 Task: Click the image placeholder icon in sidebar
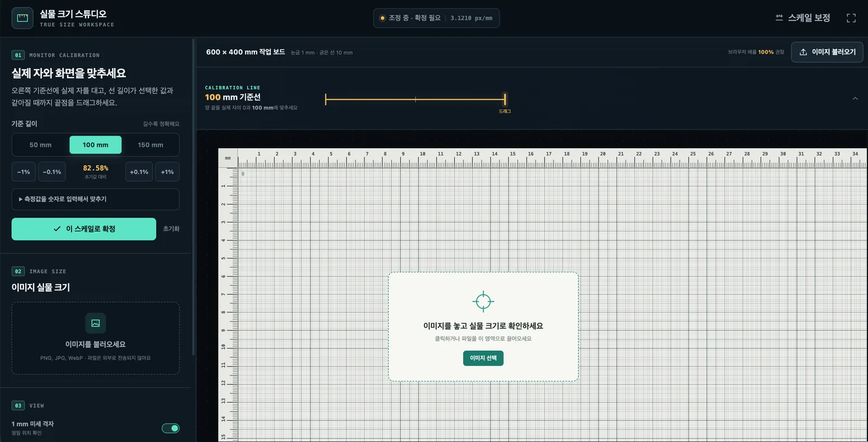[x=95, y=323]
